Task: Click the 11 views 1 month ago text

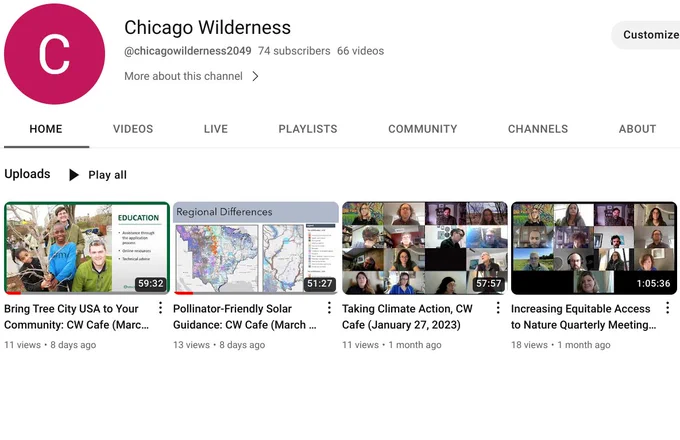Action: [x=392, y=345]
